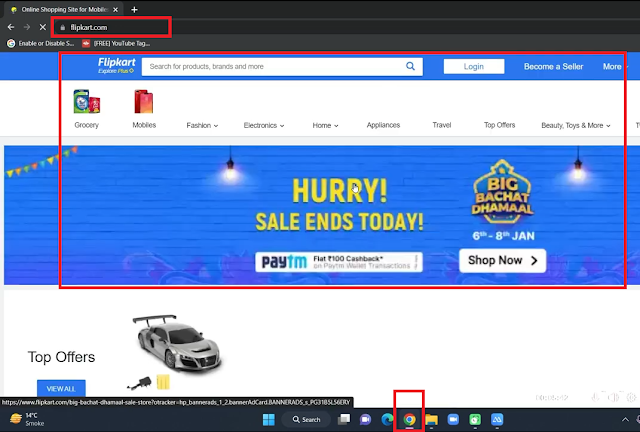Click the Paytm cashback offer

click(339, 262)
